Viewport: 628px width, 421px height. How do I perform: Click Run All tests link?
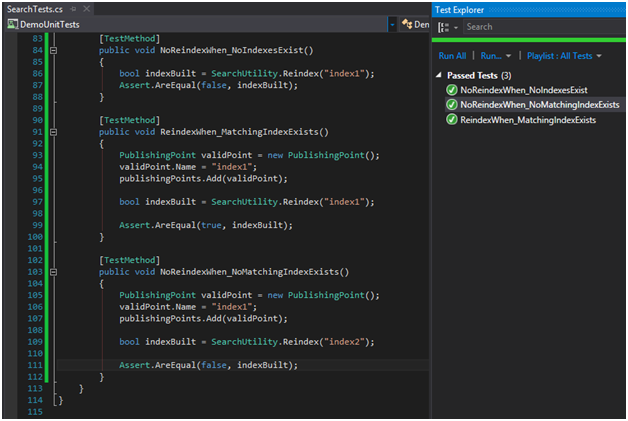pyautogui.click(x=452, y=56)
